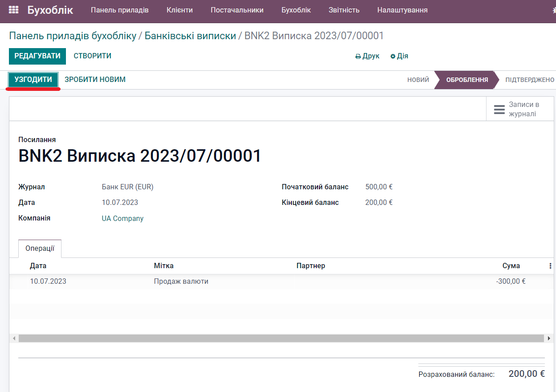The height and width of the screenshot is (392, 556).
Task: Go to Банківські виписки breadcrumb
Action: tap(190, 36)
